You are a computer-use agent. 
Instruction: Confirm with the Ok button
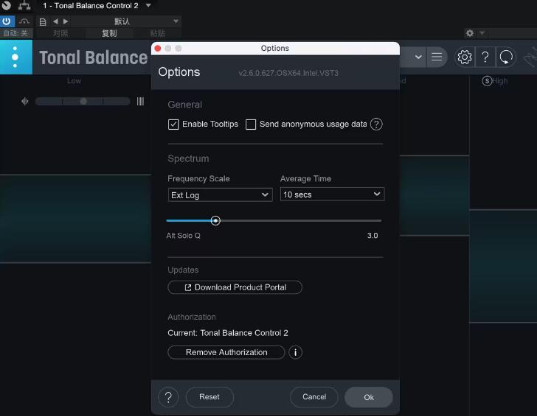369,397
